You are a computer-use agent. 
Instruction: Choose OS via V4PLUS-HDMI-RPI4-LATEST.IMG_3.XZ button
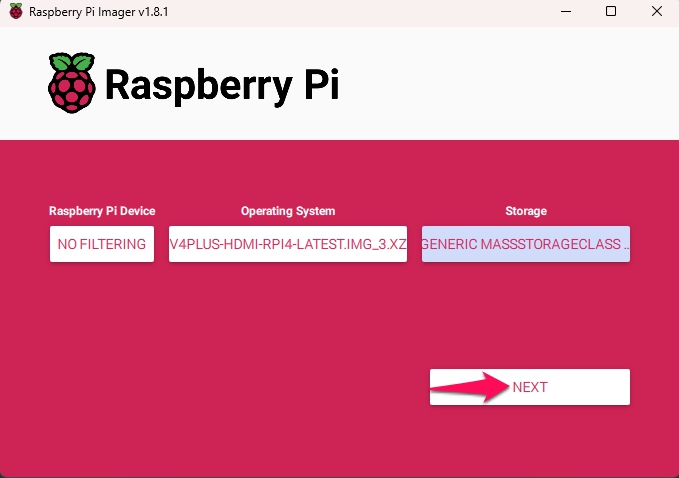pos(288,244)
